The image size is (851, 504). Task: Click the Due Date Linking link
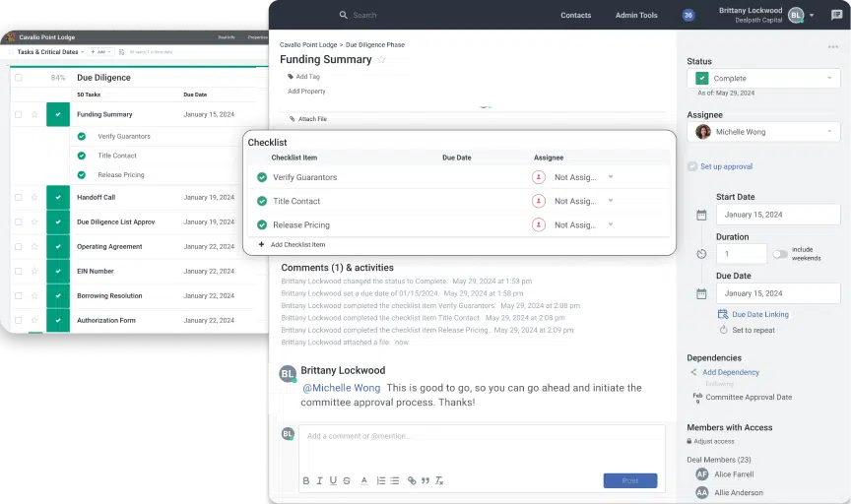pos(759,314)
